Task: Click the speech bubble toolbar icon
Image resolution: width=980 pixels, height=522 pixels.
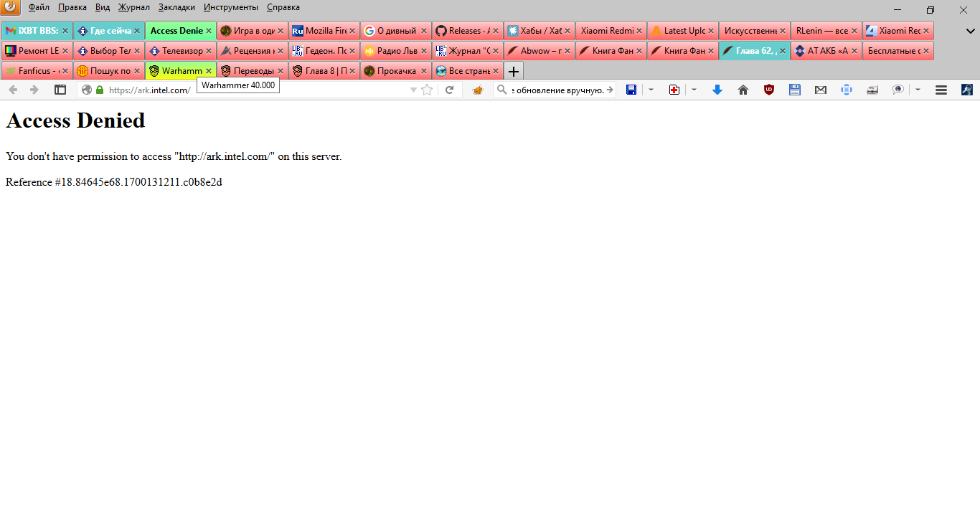Action: [x=898, y=90]
